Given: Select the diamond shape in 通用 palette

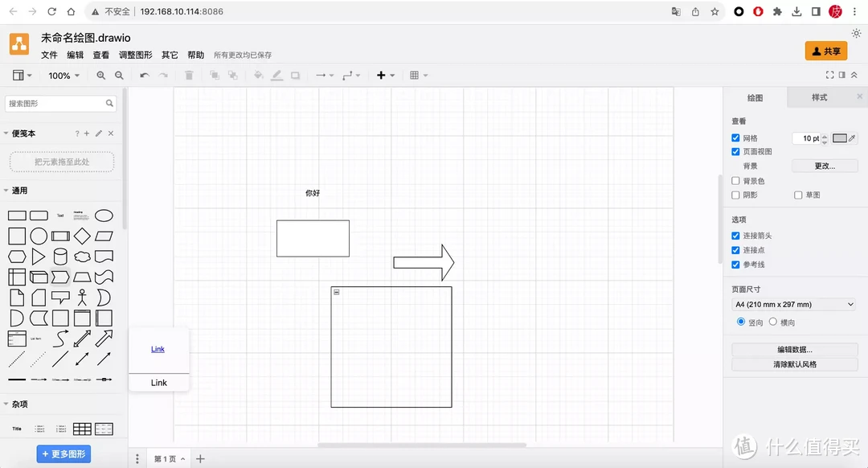Looking at the screenshot, I should pyautogui.click(x=82, y=236).
